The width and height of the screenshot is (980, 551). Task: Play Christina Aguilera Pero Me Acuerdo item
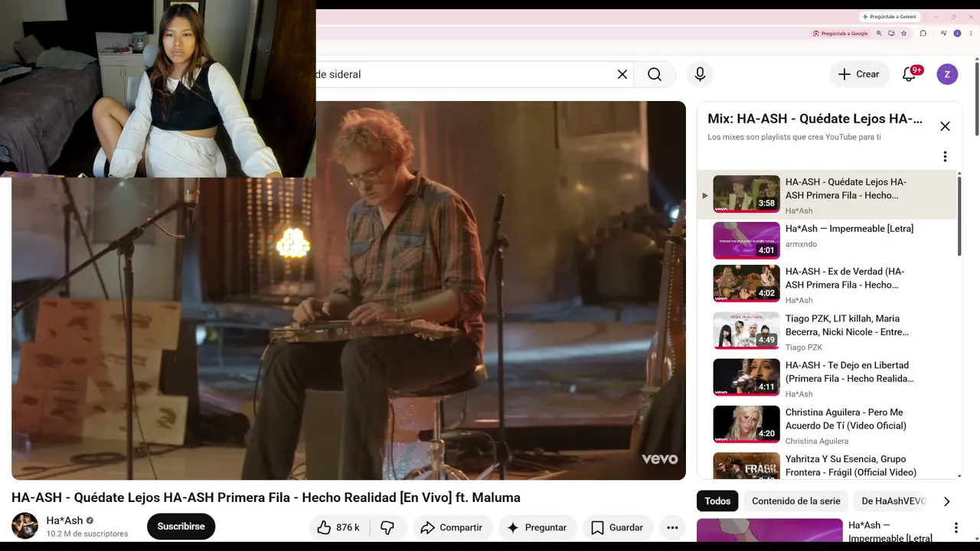(x=827, y=425)
